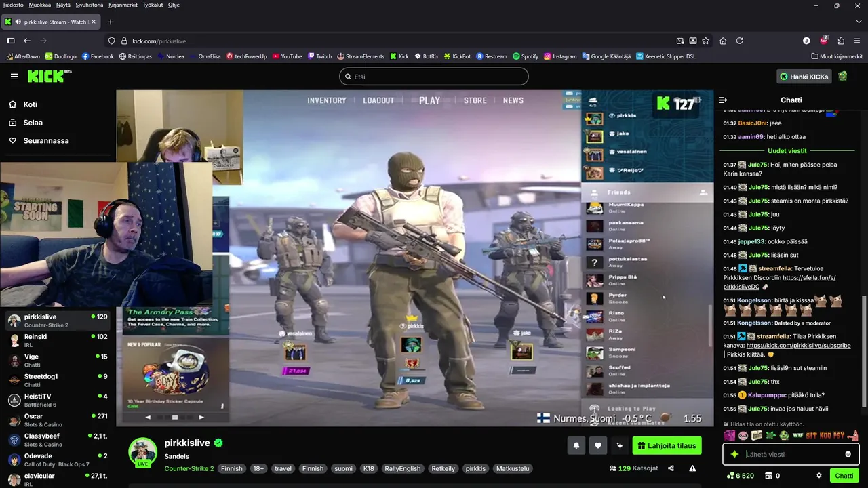Click the green Chatti send button
This screenshot has width=868, height=488.
click(x=844, y=476)
